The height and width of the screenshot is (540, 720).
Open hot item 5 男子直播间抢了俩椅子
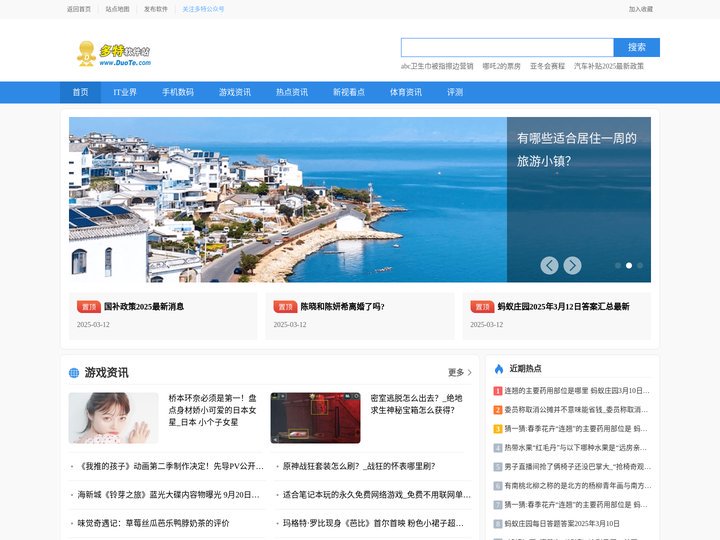coord(577,467)
